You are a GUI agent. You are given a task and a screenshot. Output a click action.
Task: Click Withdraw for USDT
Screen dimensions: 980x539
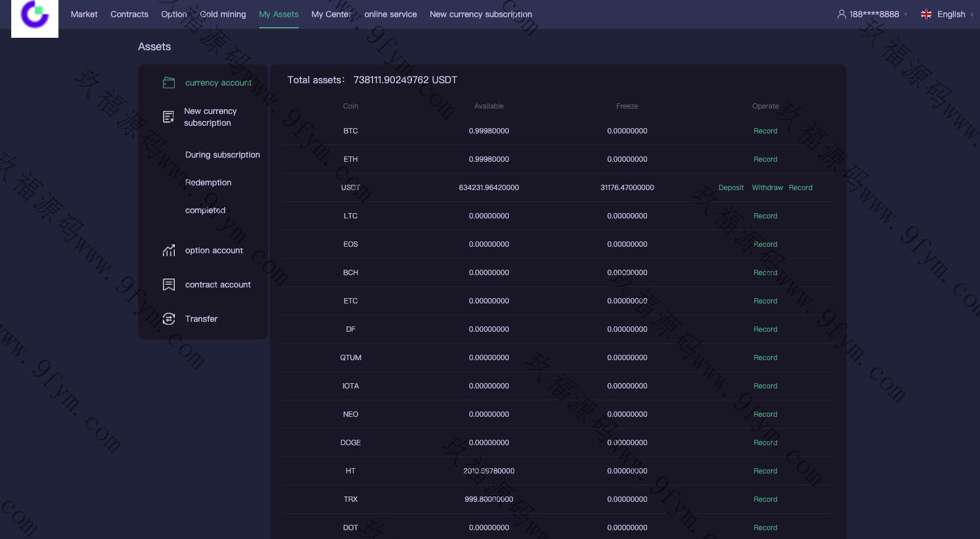coord(767,188)
